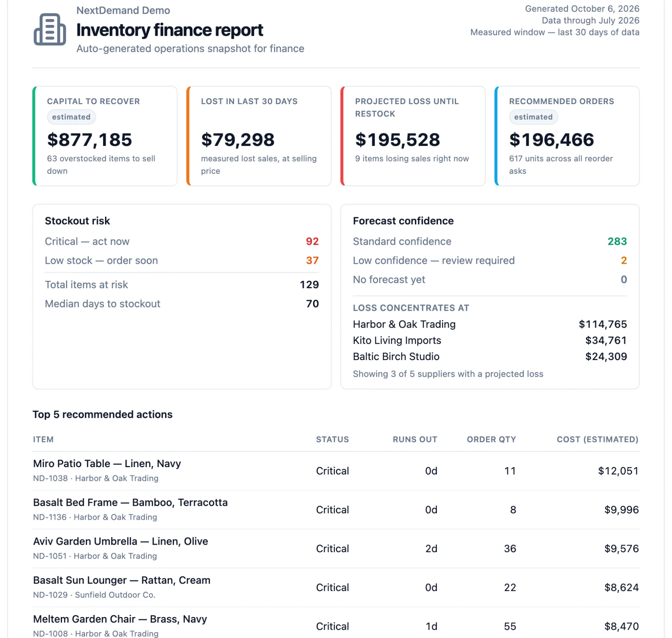Viewport: 672px width, 638px height.
Task: Click the cost $12,051 cell
Action: point(618,471)
